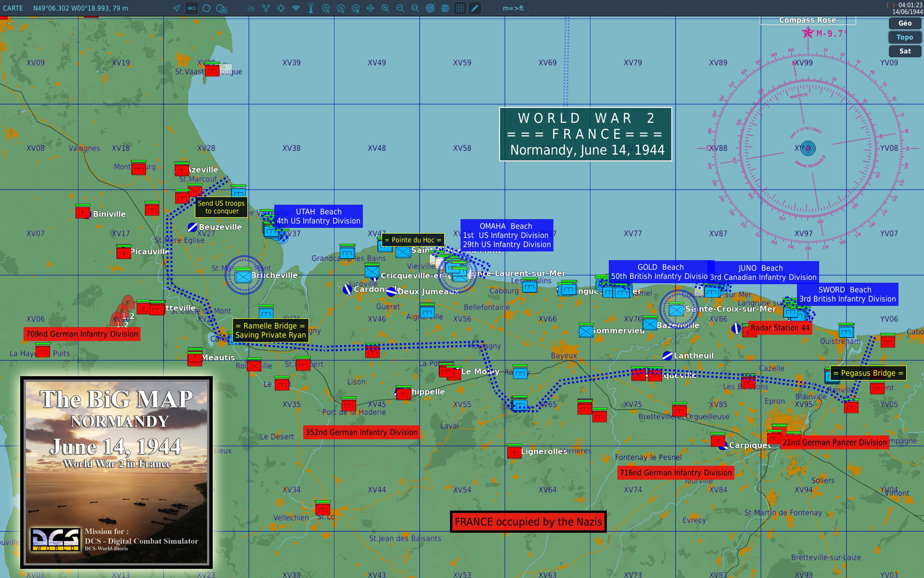Toggle the grid overlay icon

pos(460,8)
